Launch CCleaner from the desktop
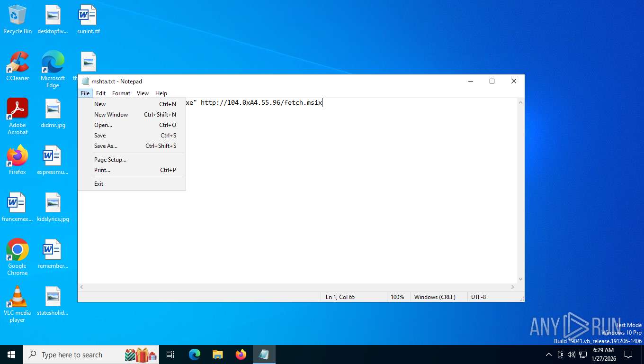The width and height of the screenshot is (644, 364). (18, 66)
